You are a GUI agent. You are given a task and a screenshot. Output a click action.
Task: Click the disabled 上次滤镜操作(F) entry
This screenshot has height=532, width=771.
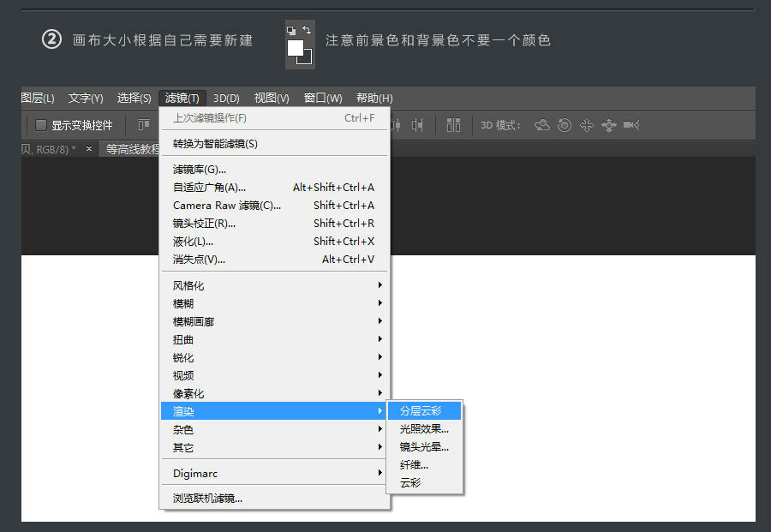tap(274, 118)
